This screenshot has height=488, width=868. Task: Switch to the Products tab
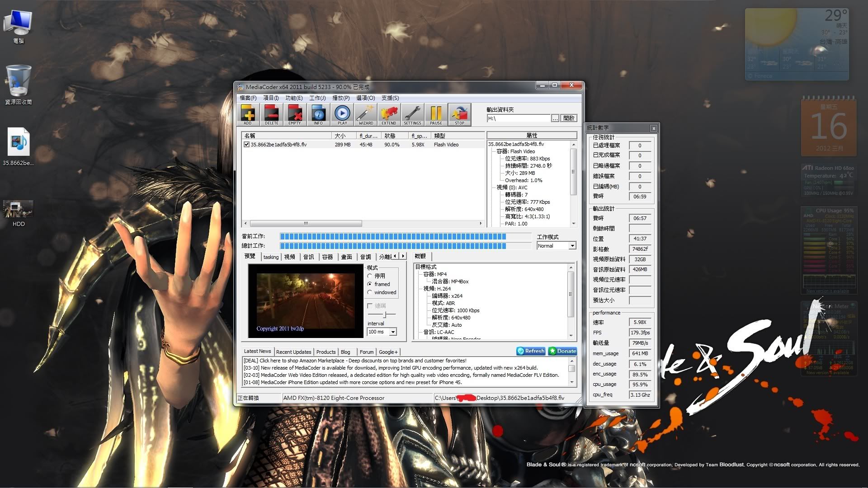(326, 352)
